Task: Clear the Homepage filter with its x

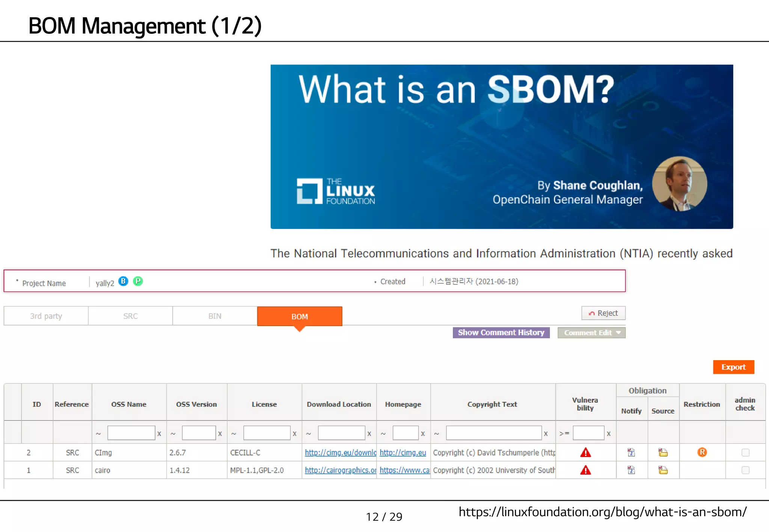Action: click(x=423, y=434)
